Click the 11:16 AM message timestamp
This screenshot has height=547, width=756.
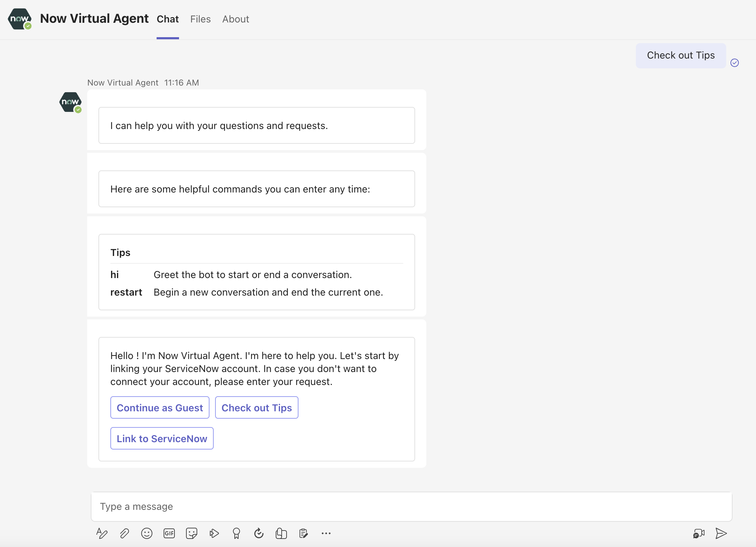(x=181, y=83)
